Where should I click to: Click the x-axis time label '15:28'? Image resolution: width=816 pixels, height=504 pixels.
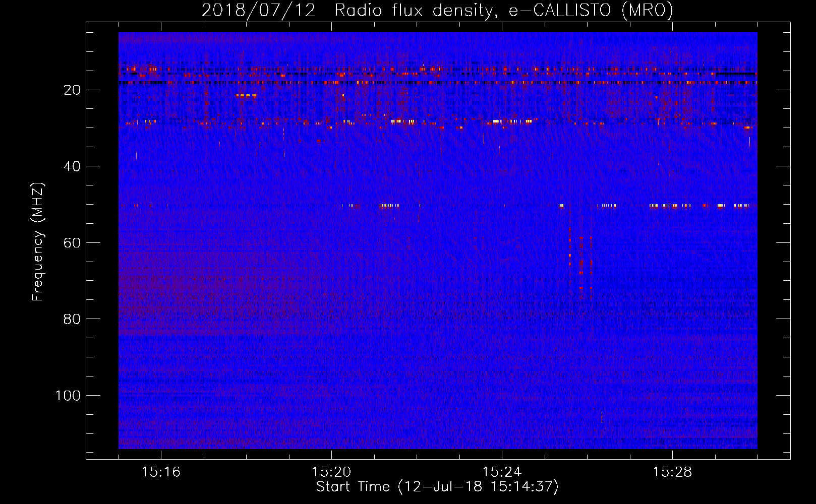click(672, 472)
